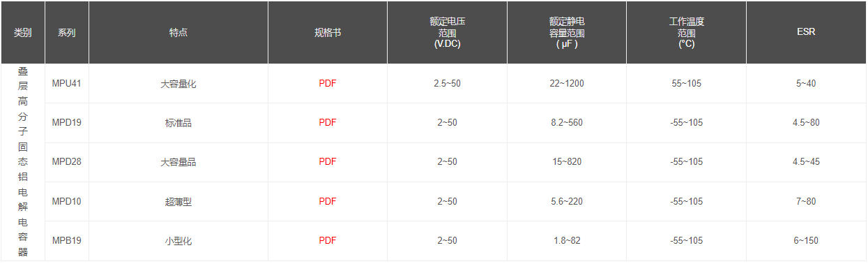Click the 规格书 column header
Viewport: 868px width, 264px height.
tap(328, 32)
